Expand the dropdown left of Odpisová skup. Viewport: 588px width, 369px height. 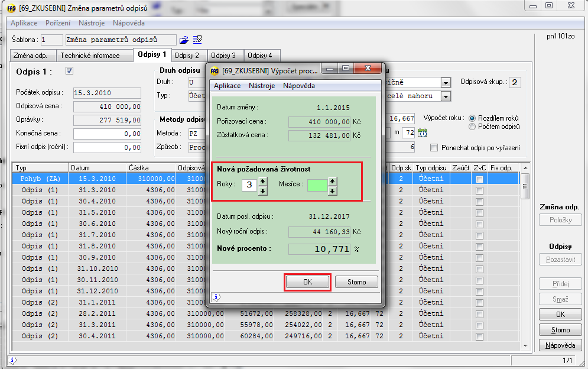coord(446,83)
